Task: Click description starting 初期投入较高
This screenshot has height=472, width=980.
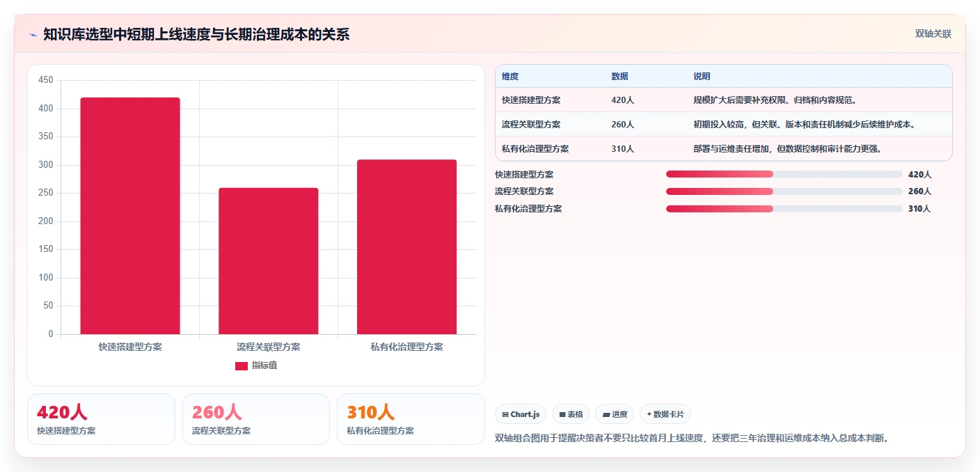Action: coord(804,124)
